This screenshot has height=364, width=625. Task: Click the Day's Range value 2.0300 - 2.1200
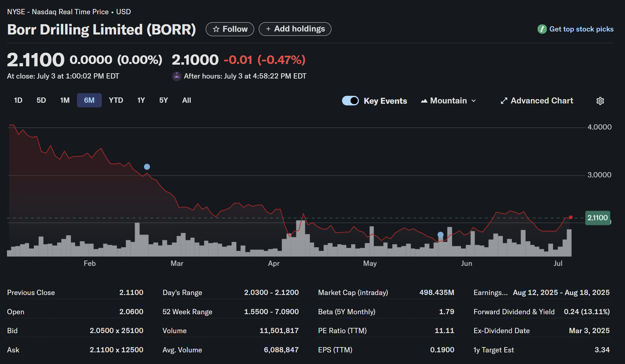tap(271, 293)
